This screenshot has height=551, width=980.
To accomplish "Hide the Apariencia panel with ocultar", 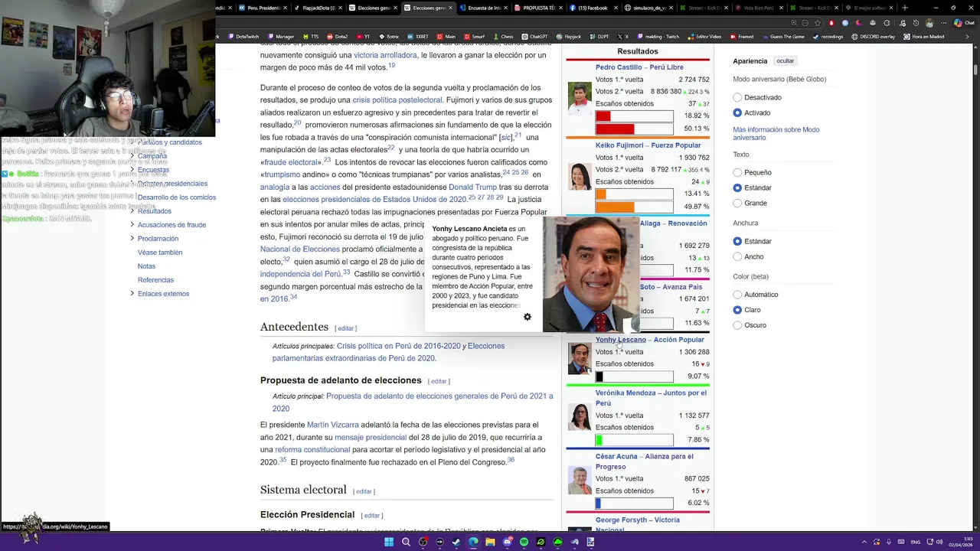I will pos(786,60).
